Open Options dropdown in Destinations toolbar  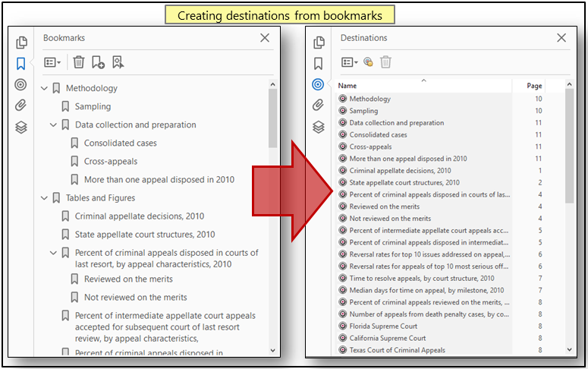point(349,62)
